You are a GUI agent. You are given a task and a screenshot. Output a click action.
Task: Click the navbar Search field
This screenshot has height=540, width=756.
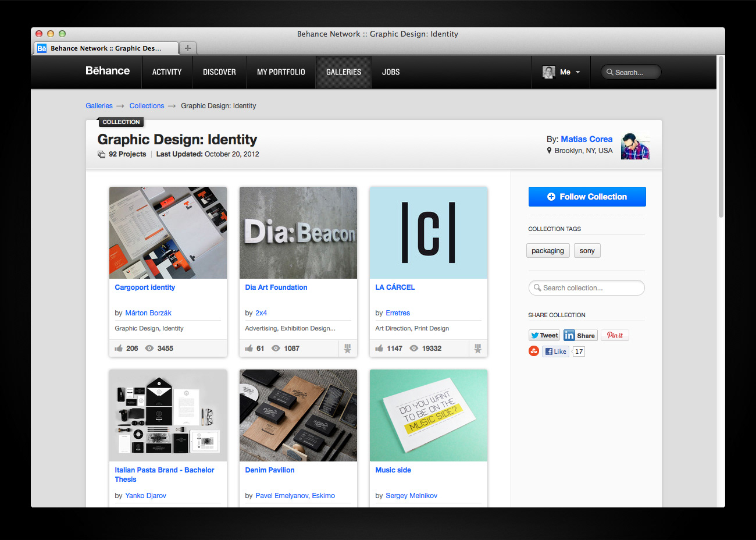pyautogui.click(x=631, y=72)
